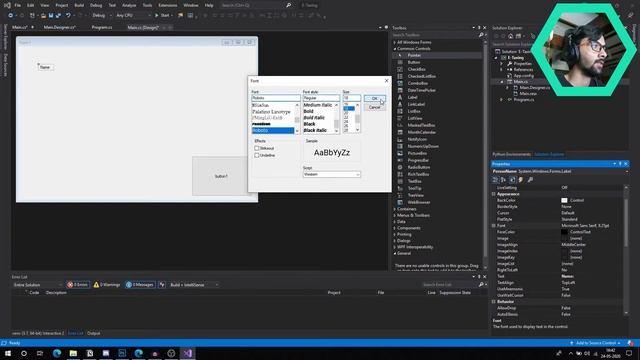Image resolution: width=640 pixels, height=360 pixels.
Task: Open the Entire Solution scope dropdown
Action: 37,285
